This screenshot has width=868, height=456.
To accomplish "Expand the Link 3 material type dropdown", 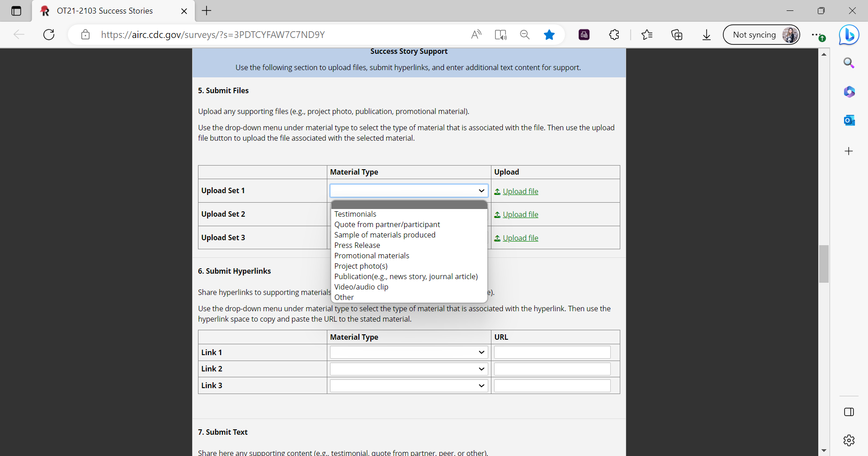I will pos(409,385).
